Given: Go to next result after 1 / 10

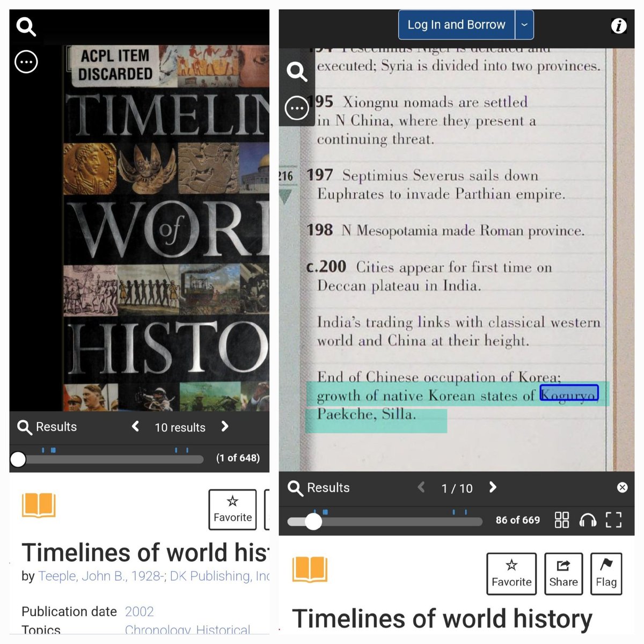Looking at the screenshot, I should click(x=493, y=487).
